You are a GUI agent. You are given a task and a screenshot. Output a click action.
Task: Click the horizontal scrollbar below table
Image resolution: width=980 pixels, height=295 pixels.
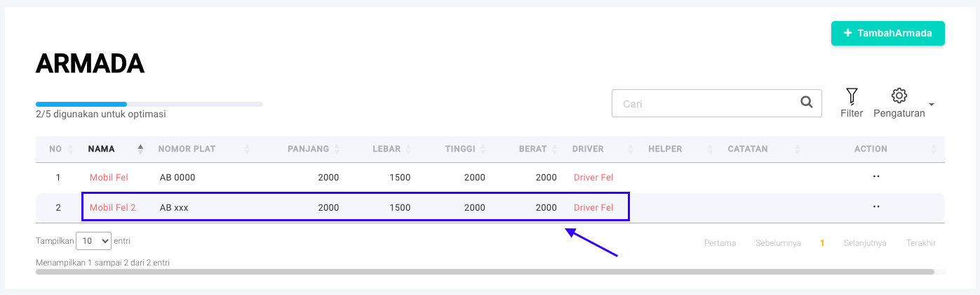click(484, 272)
